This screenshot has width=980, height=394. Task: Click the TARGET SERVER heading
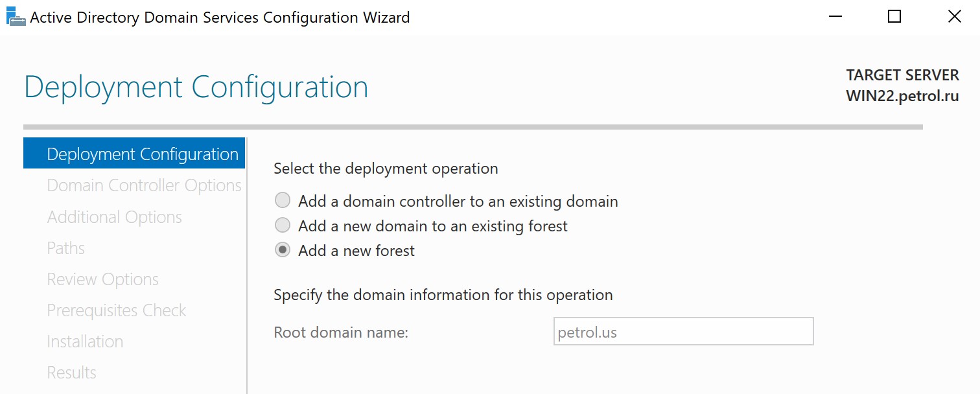[902, 75]
